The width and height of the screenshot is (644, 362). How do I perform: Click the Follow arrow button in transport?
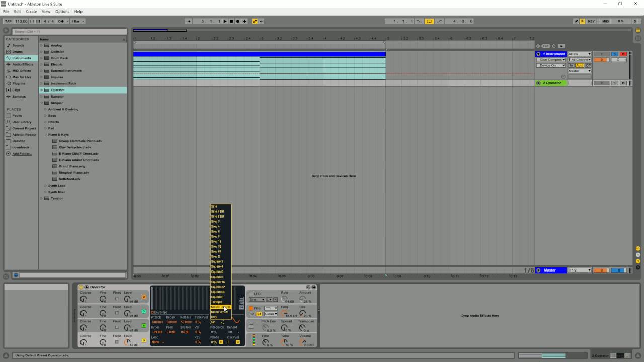(189, 21)
